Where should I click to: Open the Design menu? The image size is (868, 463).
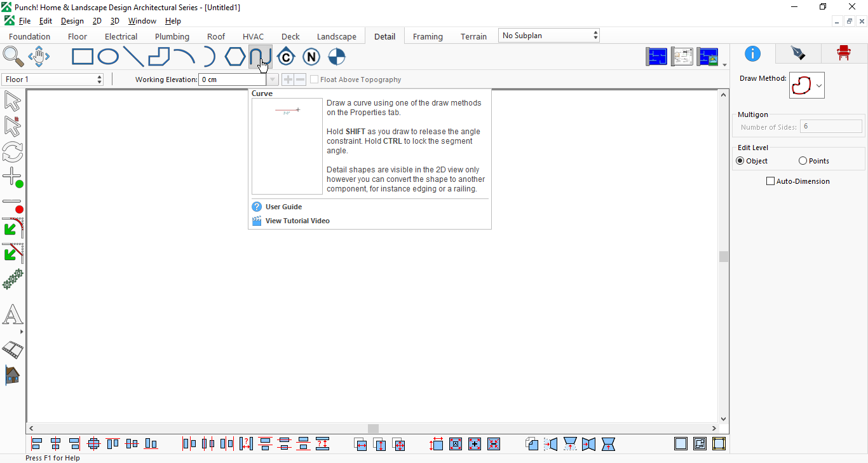pos(72,21)
